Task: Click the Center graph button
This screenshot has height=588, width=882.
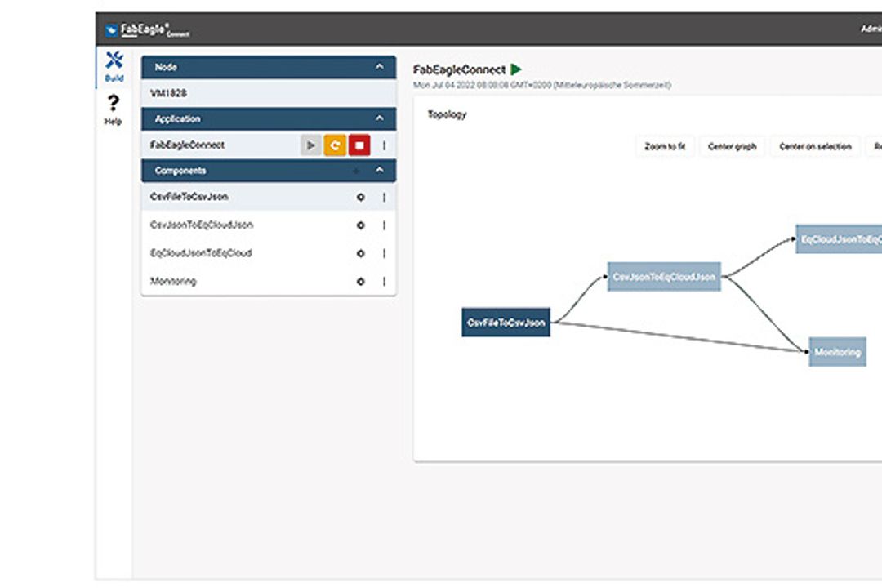Action: pyautogui.click(x=732, y=146)
